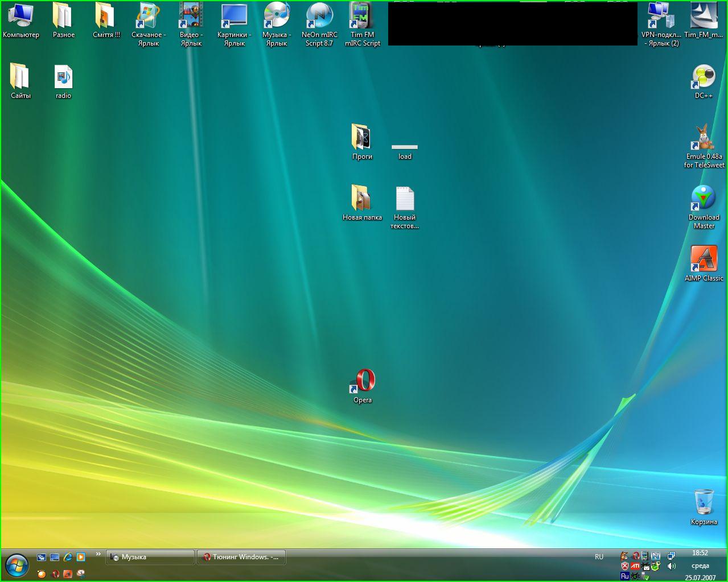Click the taskbar clock showing 18:52

point(700,553)
